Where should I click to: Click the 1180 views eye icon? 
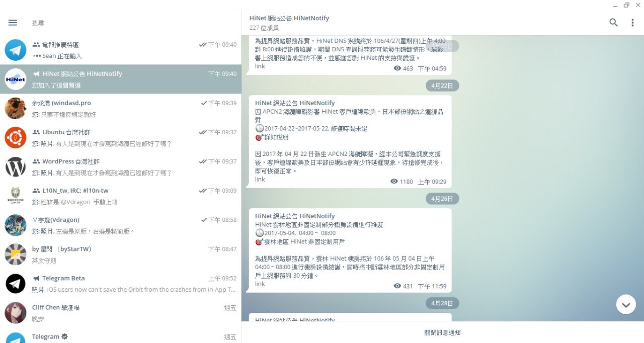click(394, 181)
